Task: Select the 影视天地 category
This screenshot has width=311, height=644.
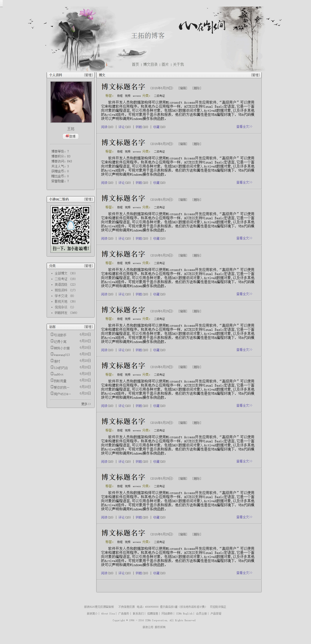Action: point(61,301)
